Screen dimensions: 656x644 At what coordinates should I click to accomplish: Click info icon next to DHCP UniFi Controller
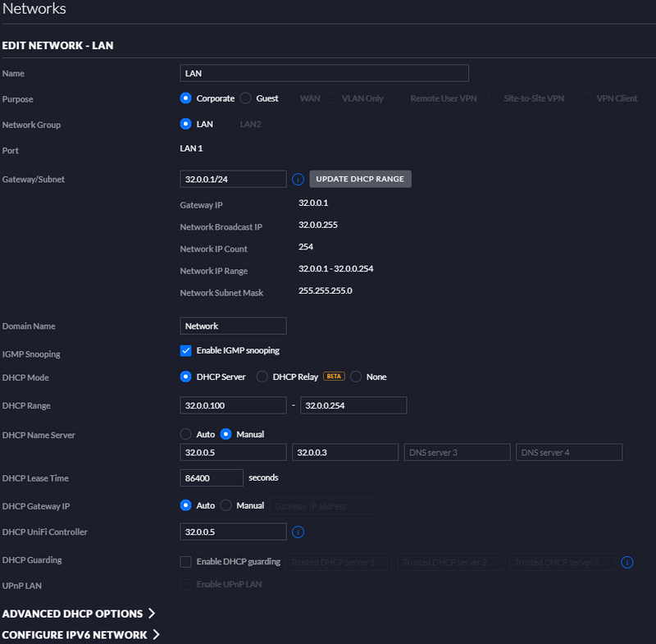[x=298, y=532]
